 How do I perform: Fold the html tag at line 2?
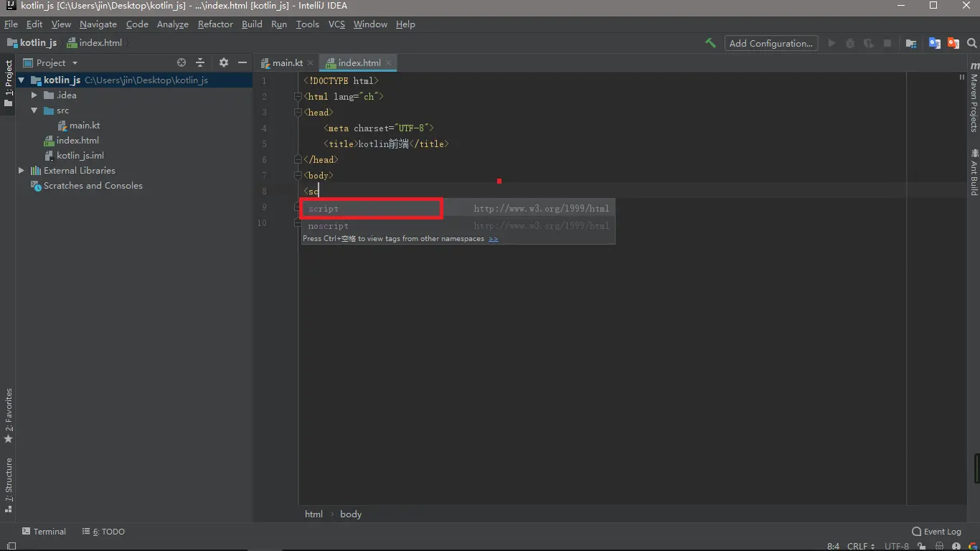[298, 96]
